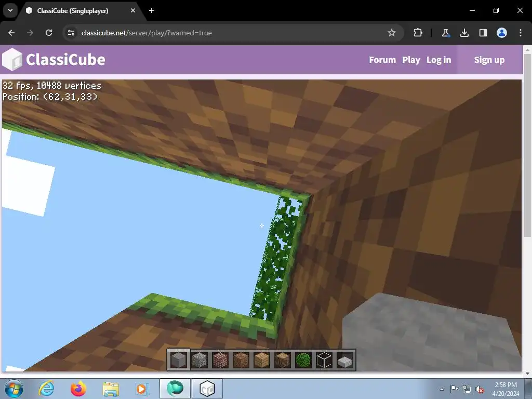The width and height of the screenshot is (532, 399).
Task: Open Chrome Labs flask icon
Action: pos(445,33)
